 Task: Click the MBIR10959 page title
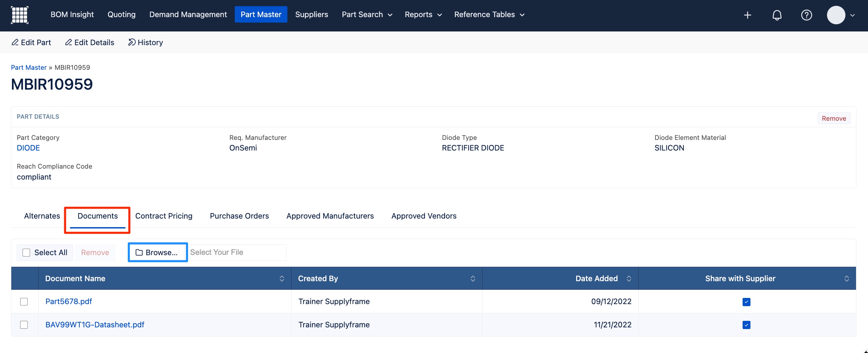tap(52, 84)
